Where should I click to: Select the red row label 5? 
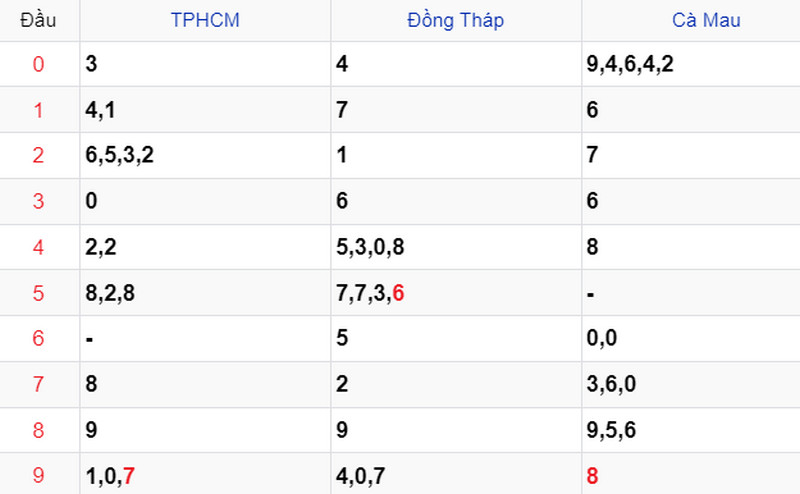(x=38, y=293)
